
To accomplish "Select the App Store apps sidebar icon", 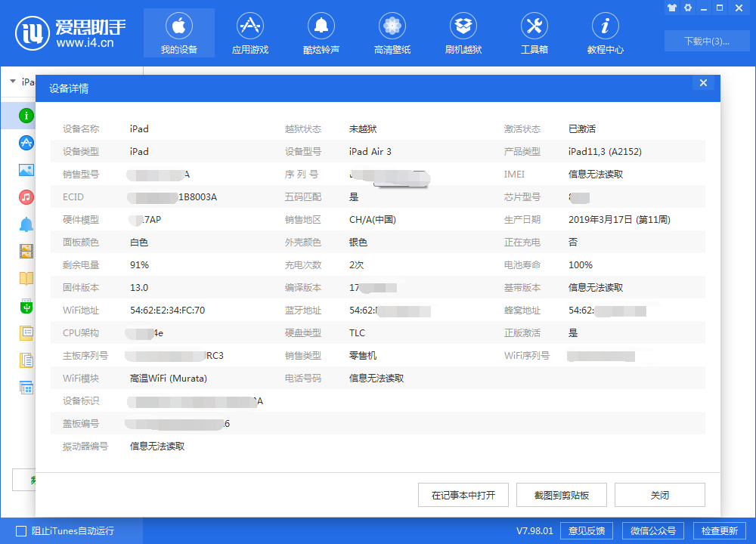I will tap(26, 143).
